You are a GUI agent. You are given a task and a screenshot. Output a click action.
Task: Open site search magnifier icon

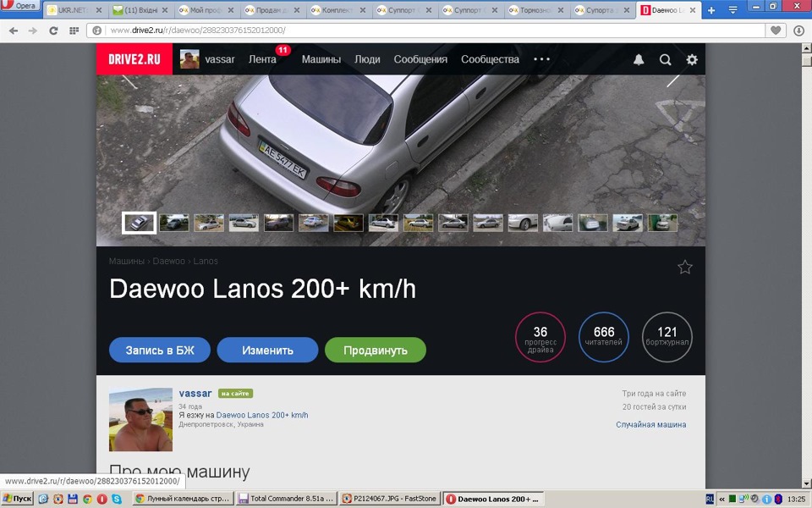(x=665, y=59)
